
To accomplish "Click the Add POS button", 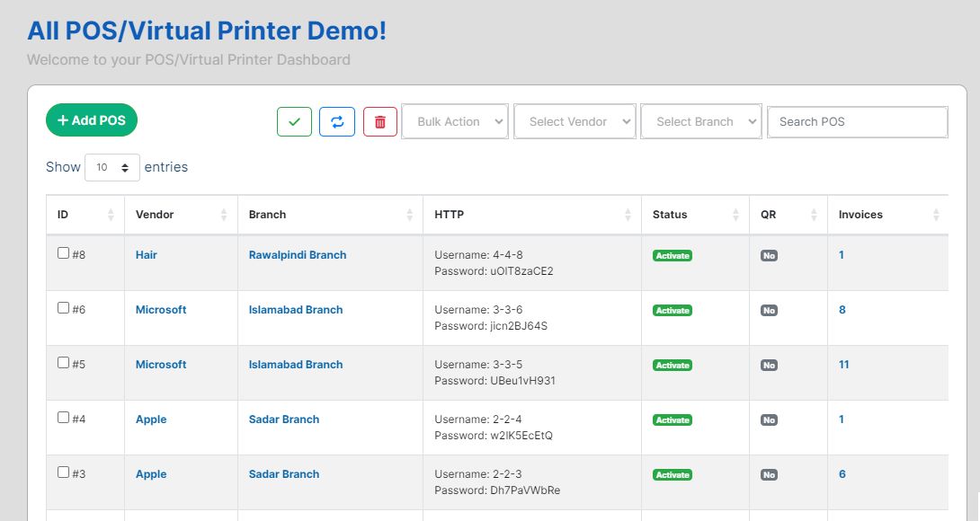I will click(92, 120).
